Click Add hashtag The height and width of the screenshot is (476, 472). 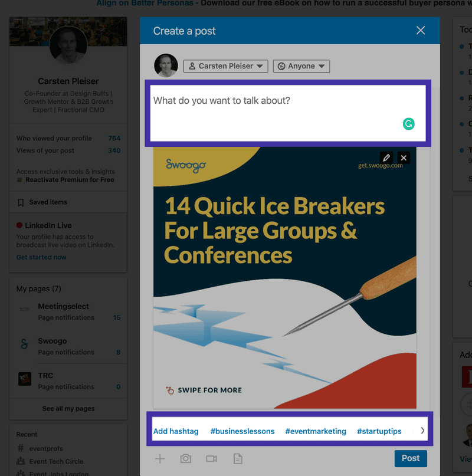click(176, 431)
